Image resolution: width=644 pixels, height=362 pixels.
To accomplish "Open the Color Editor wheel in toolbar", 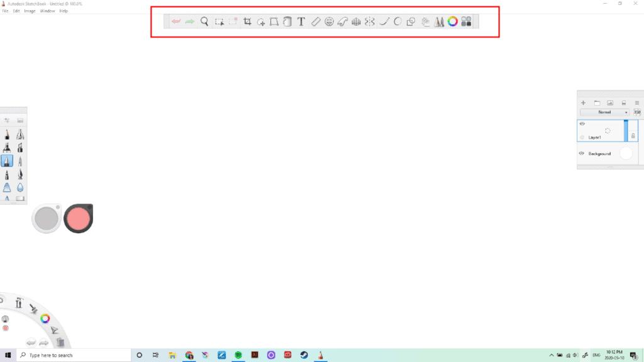I will (x=453, y=21).
